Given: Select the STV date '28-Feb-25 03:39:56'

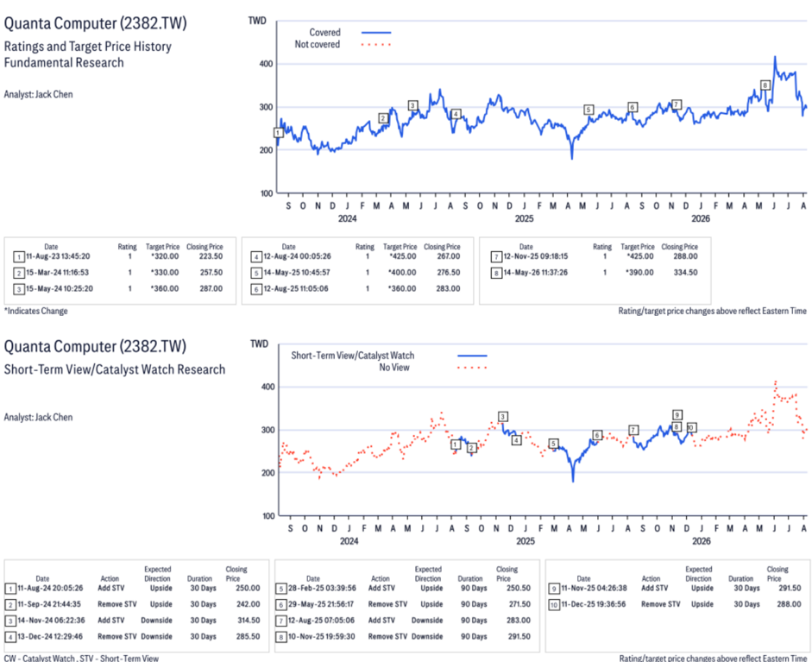Looking at the screenshot, I should tap(322, 589).
